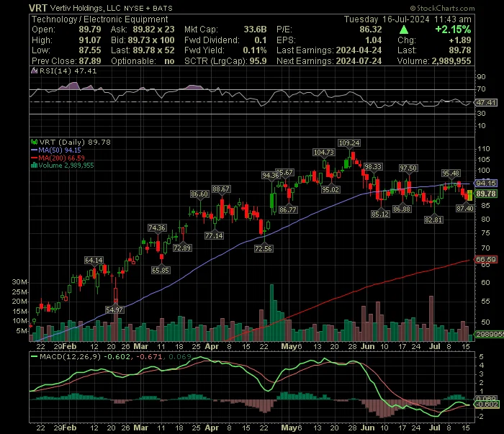The height and width of the screenshot is (434, 504).
Task: Click the Bid 89.73 x 100 quote
Action: (151, 40)
